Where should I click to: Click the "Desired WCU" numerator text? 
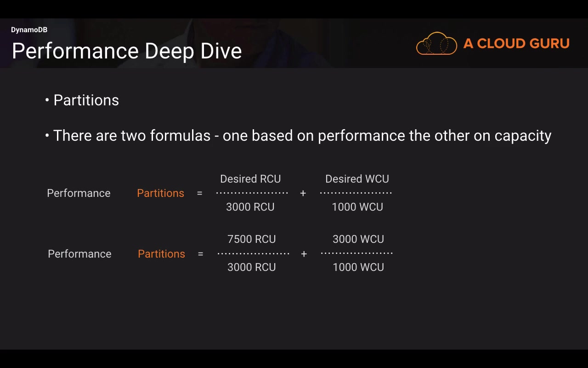point(357,179)
